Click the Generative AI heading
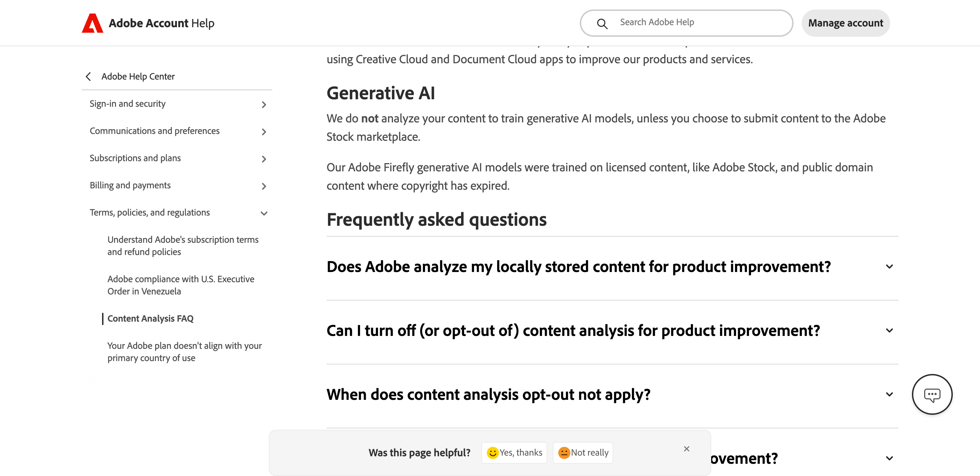The image size is (980, 476). [380, 93]
